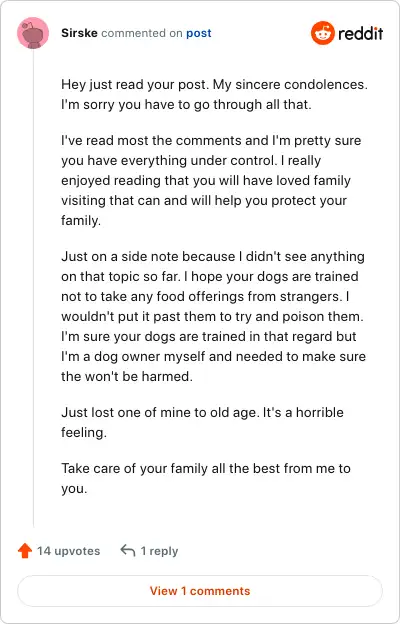Upvote with the orange arrow icon

(x=25, y=551)
